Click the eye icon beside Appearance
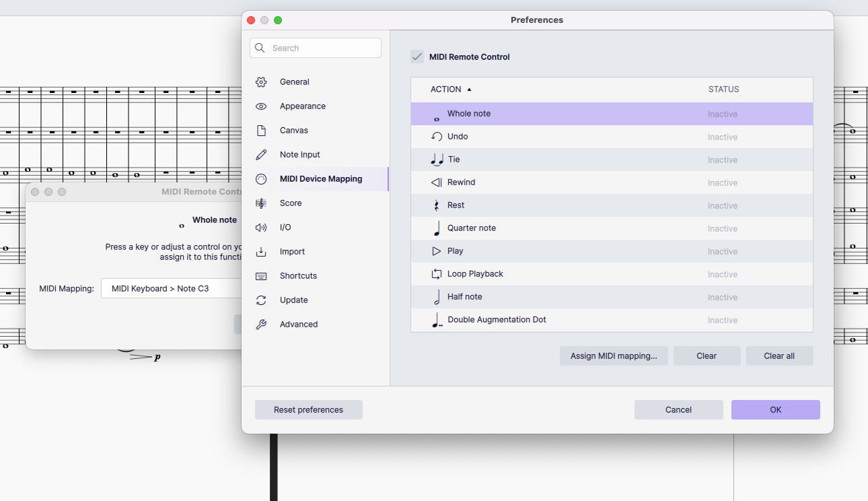 click(261, 106)
